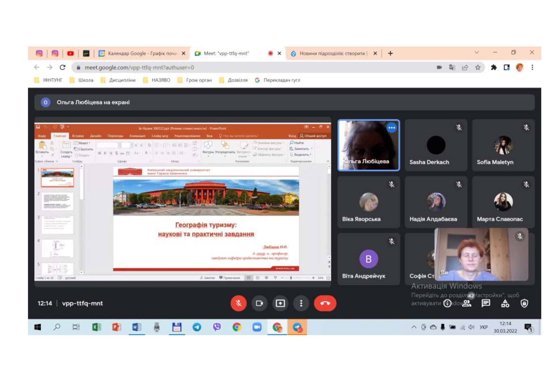Viewport: 555px width, 392px height.
Task: Expand the Chrome tab search chevron
Action: (477, 52)
